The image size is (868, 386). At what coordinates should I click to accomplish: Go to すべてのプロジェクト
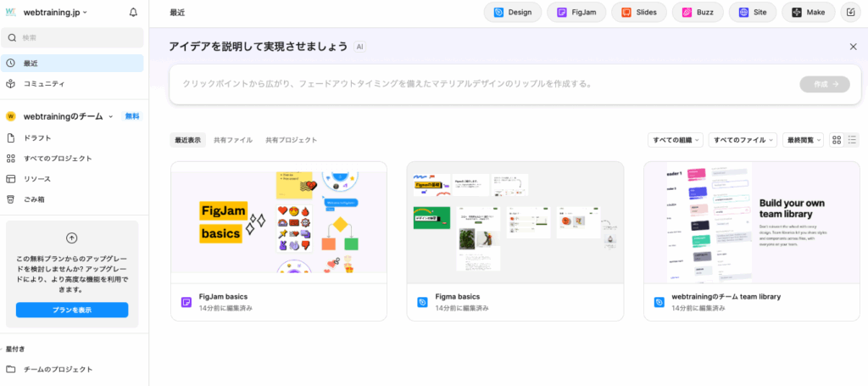(58, 159)
